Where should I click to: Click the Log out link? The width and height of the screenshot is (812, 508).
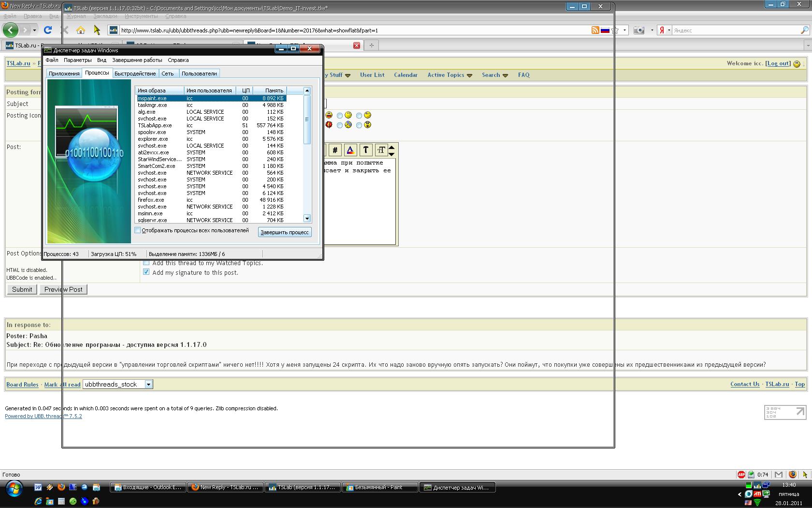pyautogui.click(x=778, y=63)
